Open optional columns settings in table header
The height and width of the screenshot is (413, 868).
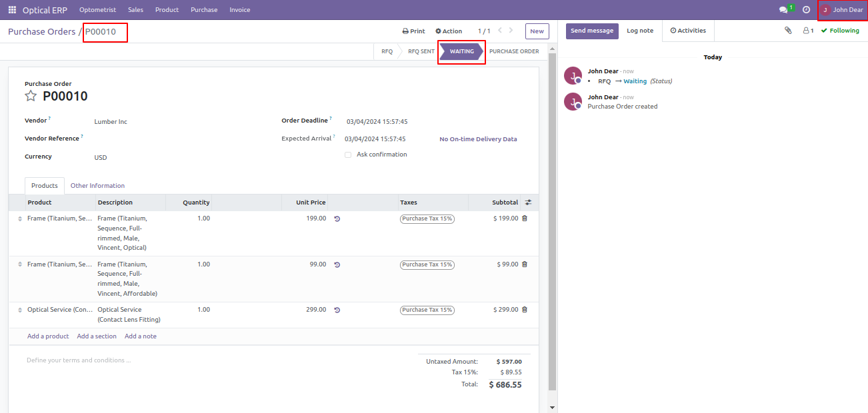(x=528, y=203)
